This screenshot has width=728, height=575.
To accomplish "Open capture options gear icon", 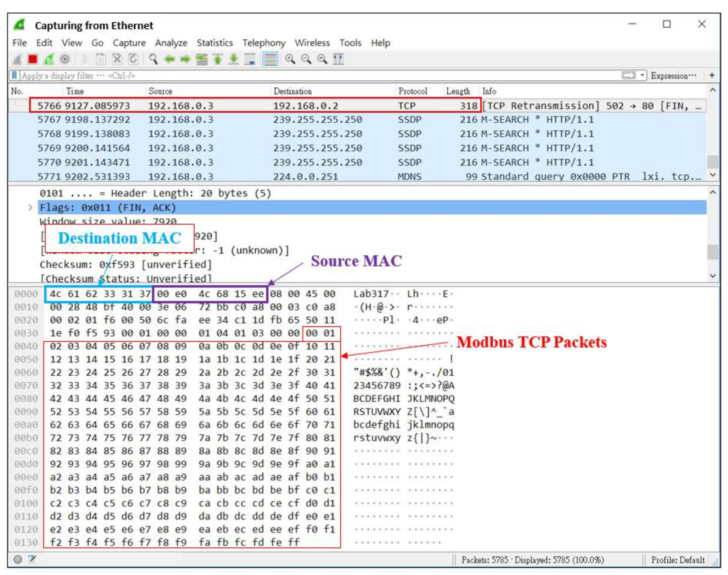I will pyautogui.click(x=65, y=60).
